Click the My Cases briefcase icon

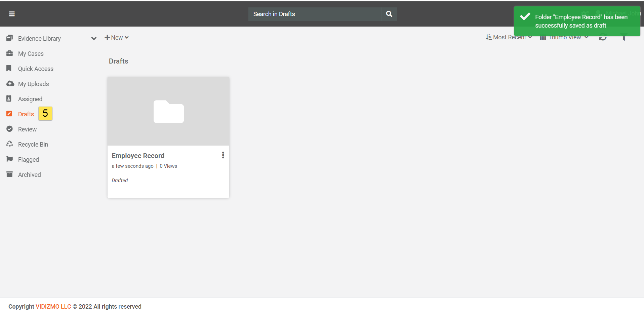point(9,53)
